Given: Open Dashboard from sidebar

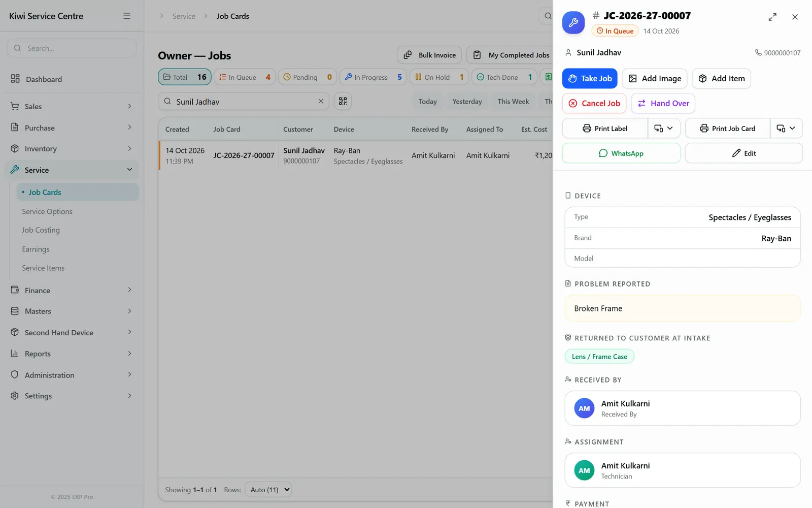Looking at the screenshot, I should click(x=72, y=79).
